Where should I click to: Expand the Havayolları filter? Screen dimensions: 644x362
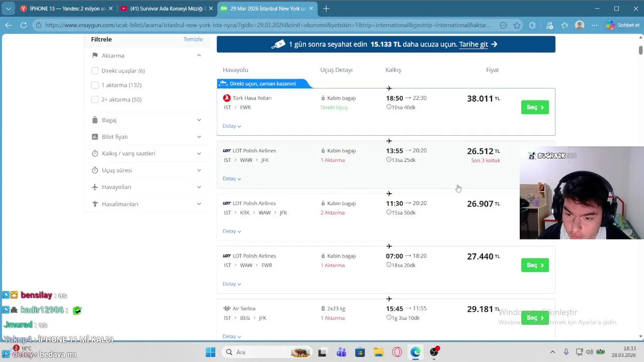point(199,187)
